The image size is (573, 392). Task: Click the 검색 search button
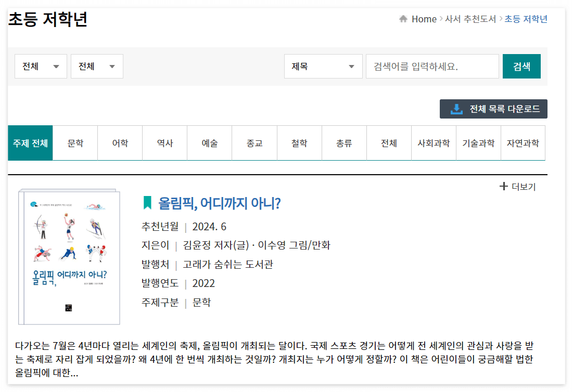(521, 66)
